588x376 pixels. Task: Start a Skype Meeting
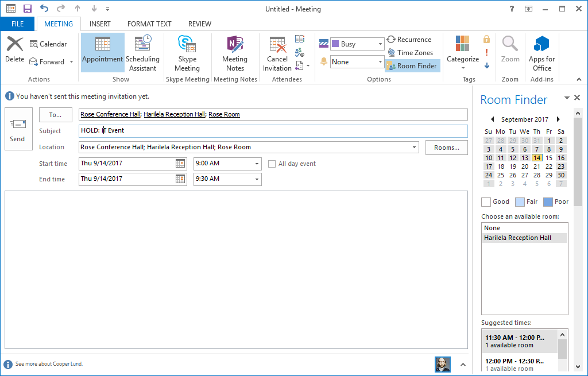(x=187, y=44)
